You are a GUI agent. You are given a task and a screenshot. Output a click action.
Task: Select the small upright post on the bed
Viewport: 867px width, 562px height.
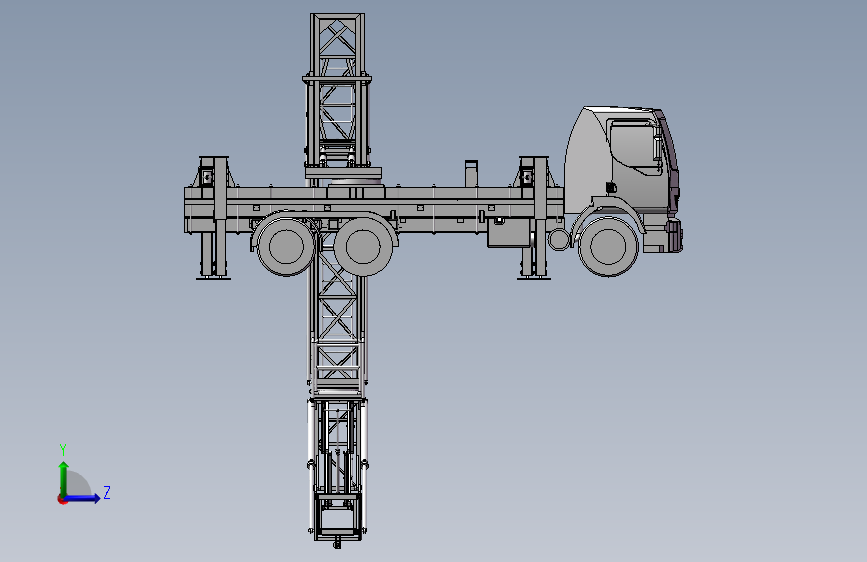point(471,174)
